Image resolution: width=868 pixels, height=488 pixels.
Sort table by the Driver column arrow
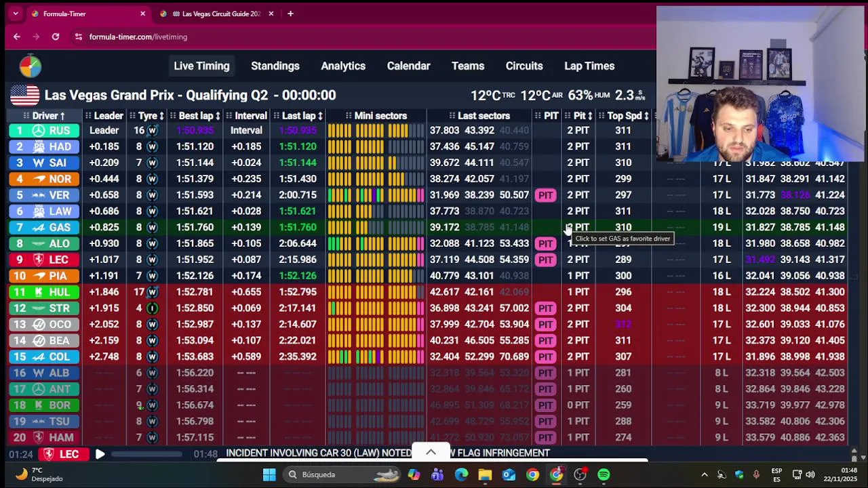[62, 116]
